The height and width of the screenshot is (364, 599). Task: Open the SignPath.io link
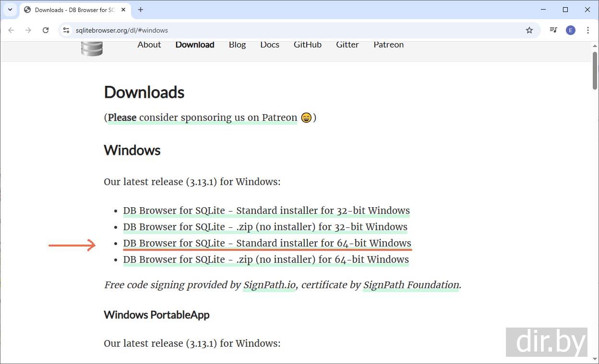tap(269, 285)
